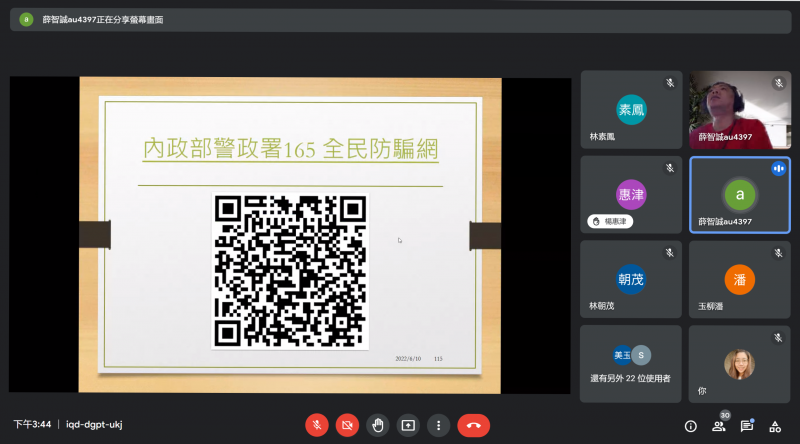The width and height of the screenshot is (800, 444).
Task: Click the 素鳳 teal avatar circle
Action: 631,110
